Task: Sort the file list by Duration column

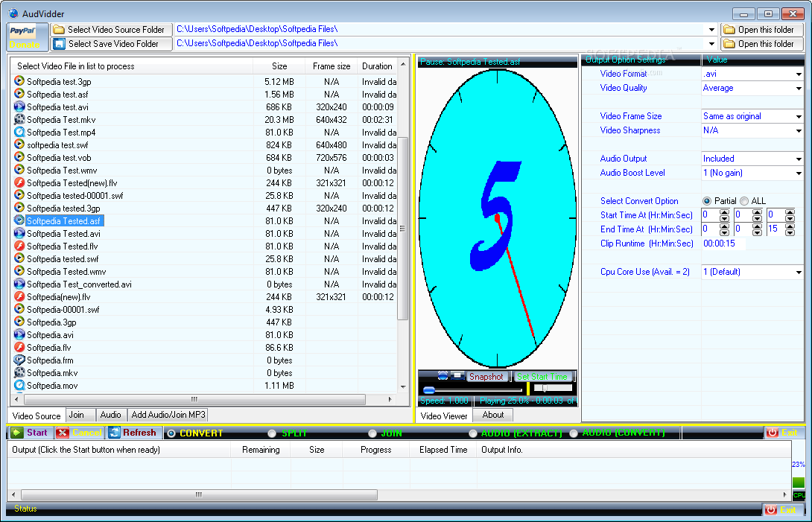Action: click(376, 66)
